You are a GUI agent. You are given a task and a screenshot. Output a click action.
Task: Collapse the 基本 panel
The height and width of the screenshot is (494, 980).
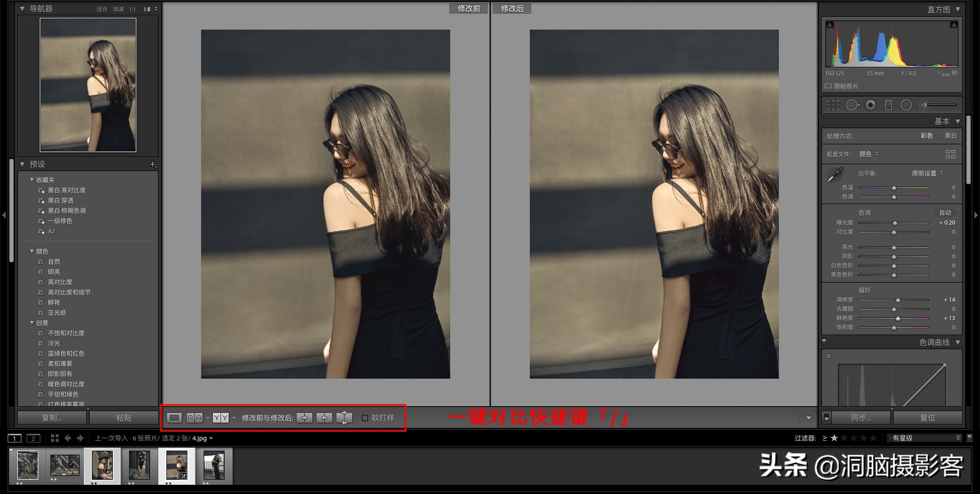coord(958,121)
